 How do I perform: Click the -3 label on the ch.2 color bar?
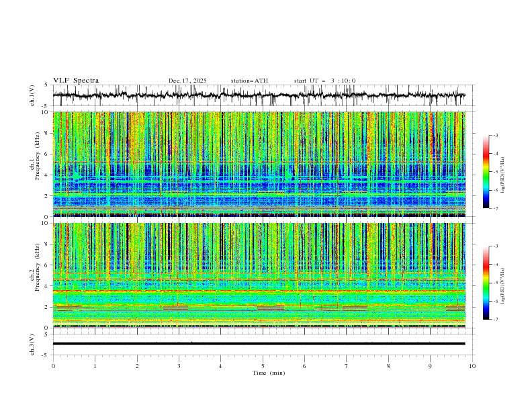[494, 246]
